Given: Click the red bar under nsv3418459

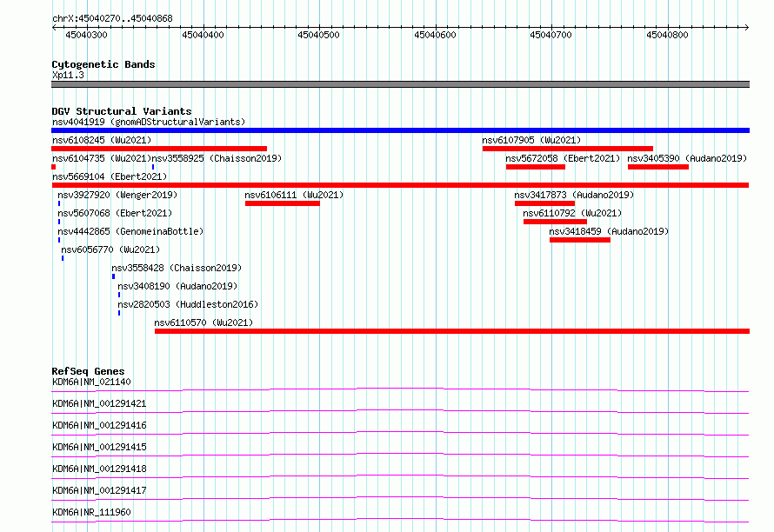Looking at the screenshot, I should pyautogui.click(x=580, y=240).
